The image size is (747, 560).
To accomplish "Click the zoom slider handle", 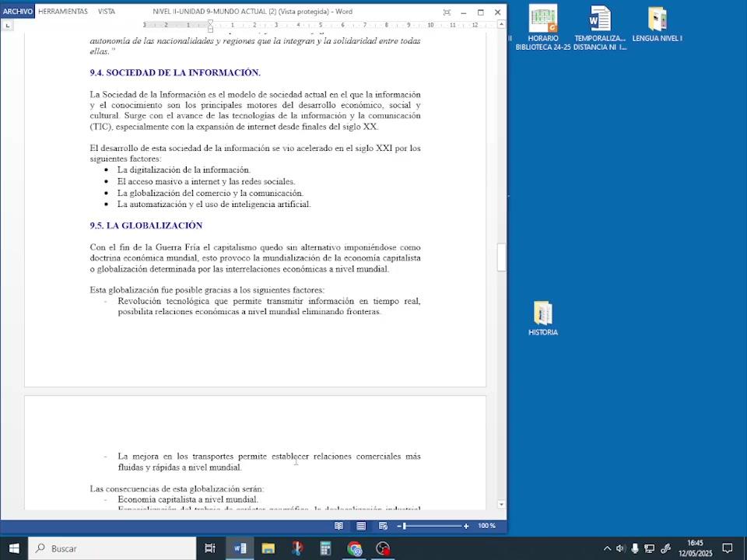I will tap(405, 527).
